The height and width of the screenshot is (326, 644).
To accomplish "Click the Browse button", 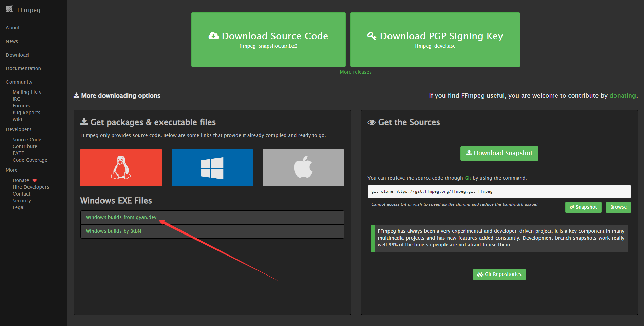I will point(619,207).
